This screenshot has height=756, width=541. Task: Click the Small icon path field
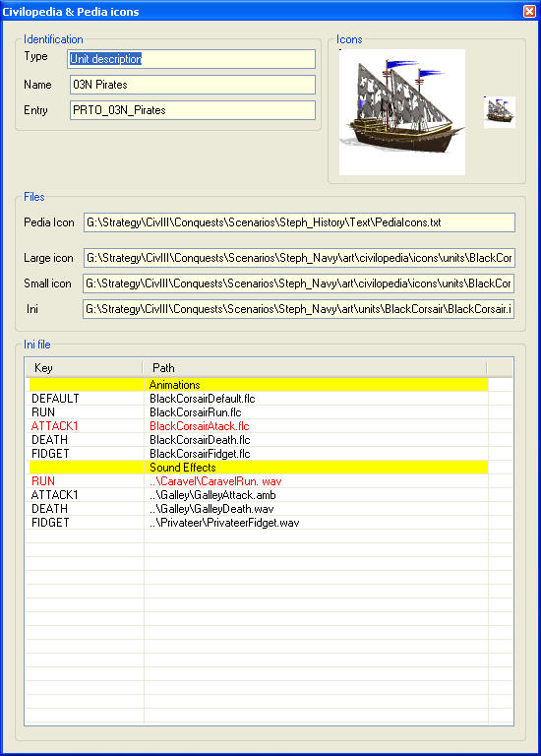pyautogui.click(x=299, y=283)
